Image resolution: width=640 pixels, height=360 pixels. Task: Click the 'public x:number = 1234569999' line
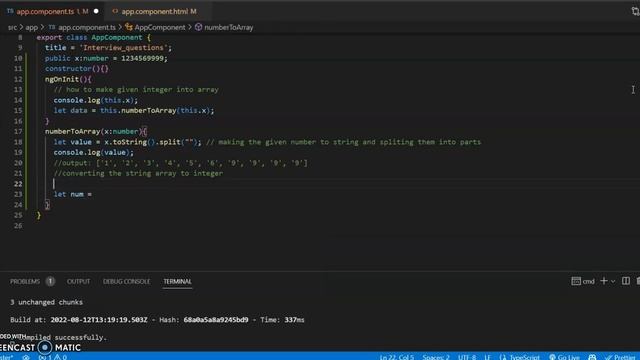[x=106, y=58]
